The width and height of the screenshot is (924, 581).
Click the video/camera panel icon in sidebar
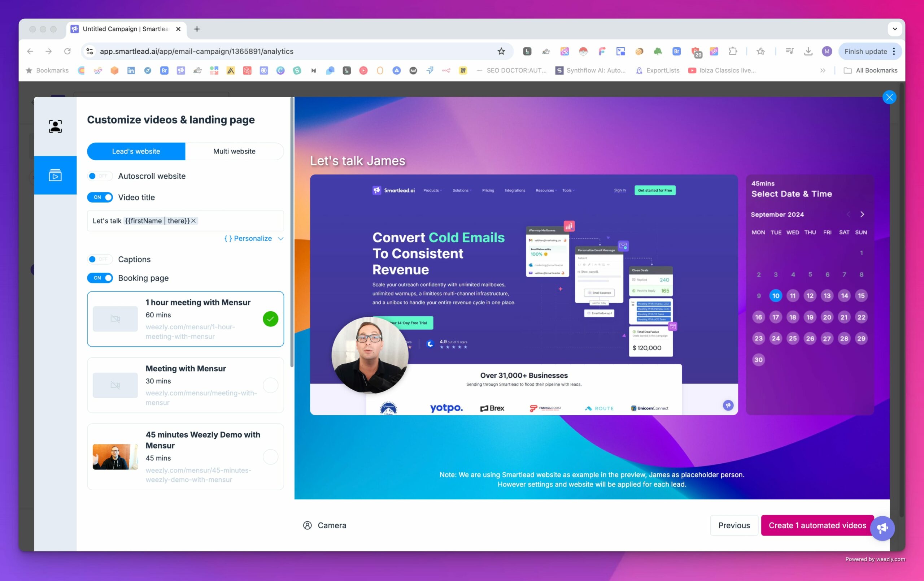pyautogui.click(x=56, y=175)
